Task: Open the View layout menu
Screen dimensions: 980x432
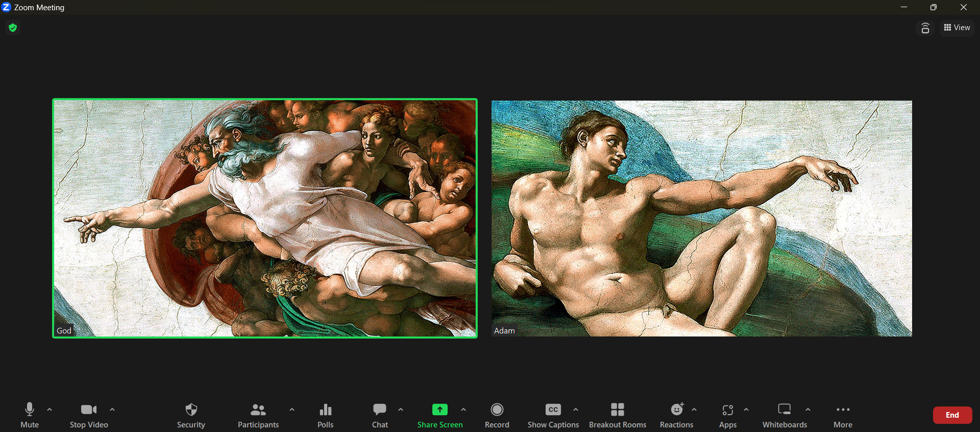Action: point(957,28)
